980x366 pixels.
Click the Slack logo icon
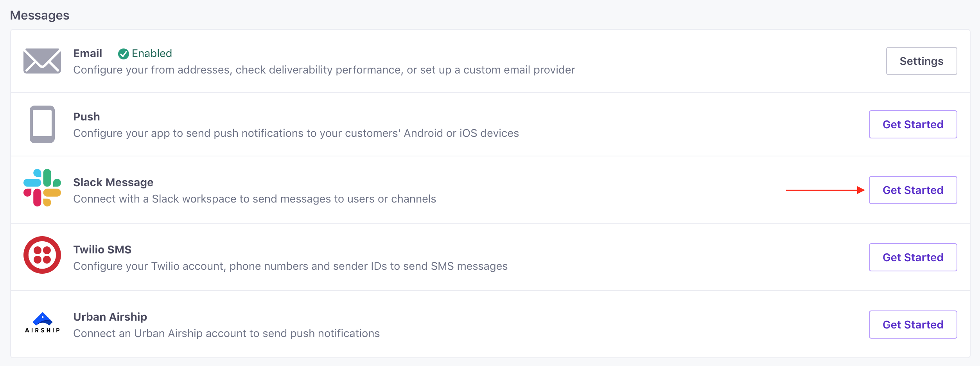pos(42,188)
